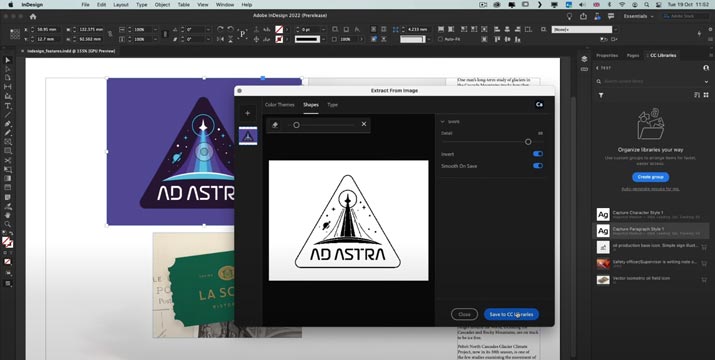Switch to the Type tab in Extract dialog
Viewport: 715px width, 360px height.
pos(332,105)
